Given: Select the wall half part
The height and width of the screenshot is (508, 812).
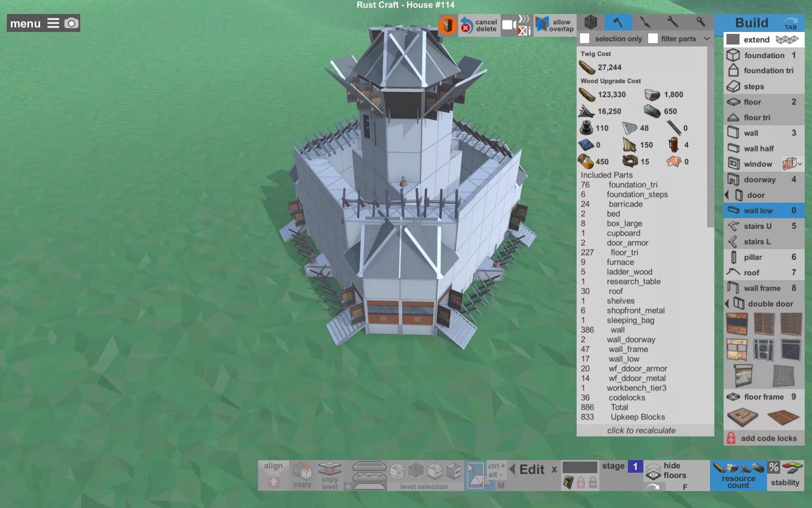Looking at the screenshot, I should [x=764, y=149].
